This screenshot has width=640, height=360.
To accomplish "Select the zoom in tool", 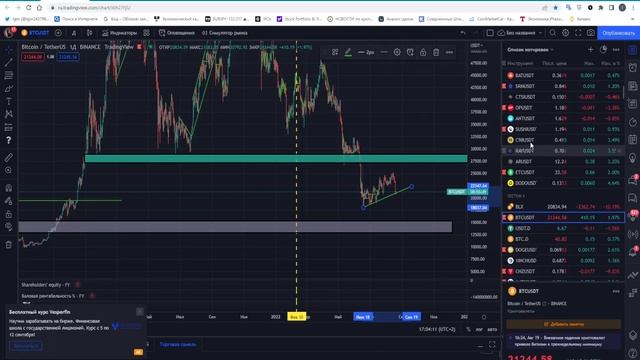I will click(9, 170).
